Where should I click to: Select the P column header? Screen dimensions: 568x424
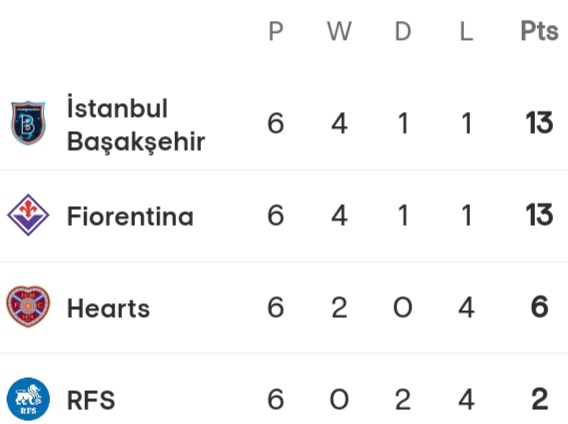[276, 31]
